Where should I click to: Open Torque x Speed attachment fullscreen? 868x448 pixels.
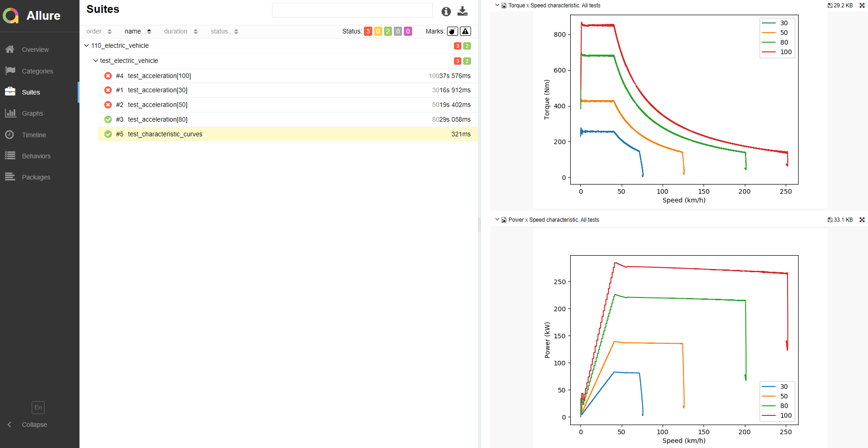click(x=862, y=6)
